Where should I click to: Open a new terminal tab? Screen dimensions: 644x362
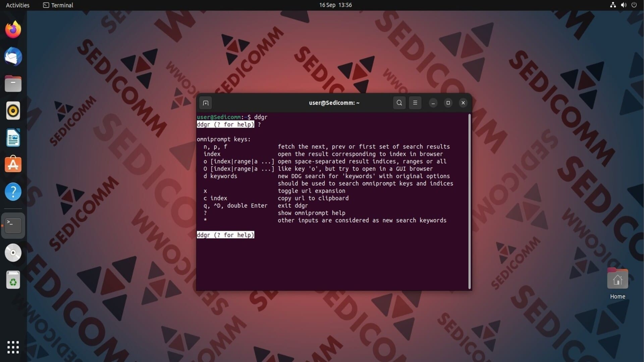(x=206, y=103)
